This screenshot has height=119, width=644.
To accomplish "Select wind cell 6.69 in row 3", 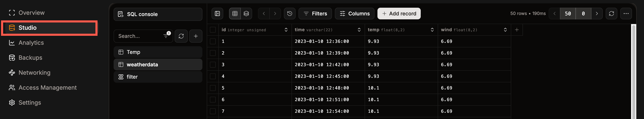I will (x=474, y=65).
